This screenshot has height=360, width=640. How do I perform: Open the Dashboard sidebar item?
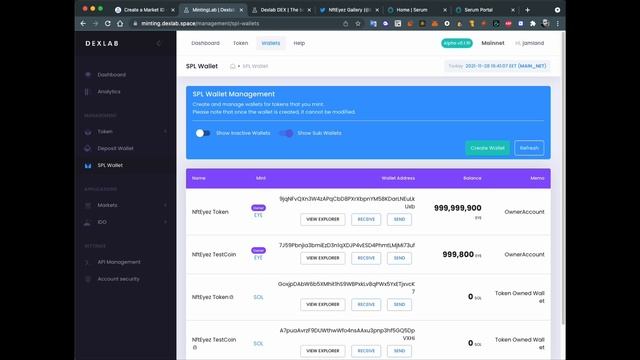tap(111, 75)
